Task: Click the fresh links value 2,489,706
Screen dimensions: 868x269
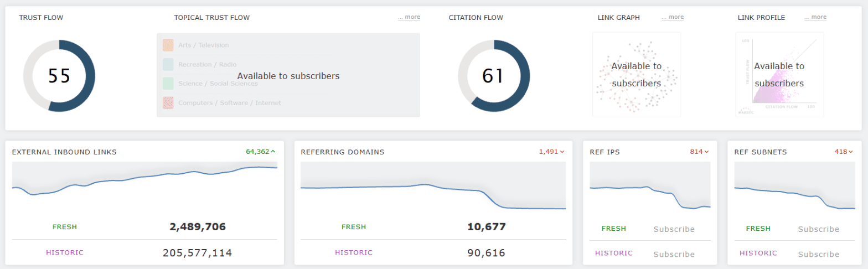Action: pyautogui.click(x=197, y=227)
